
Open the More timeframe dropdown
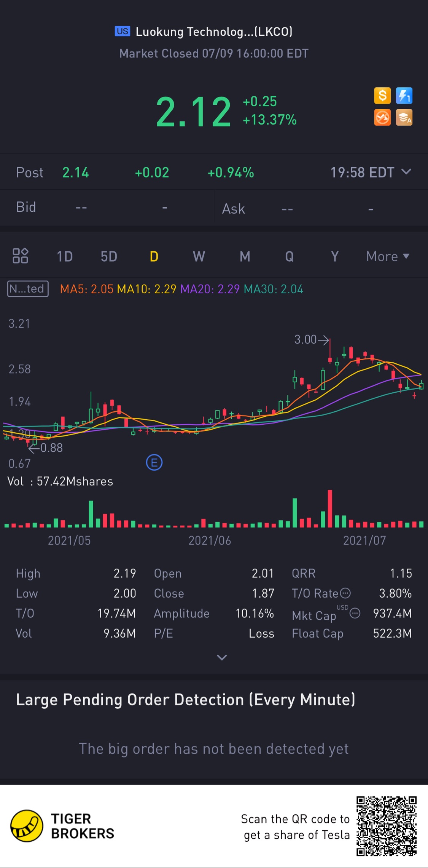[x=388, y=256]
